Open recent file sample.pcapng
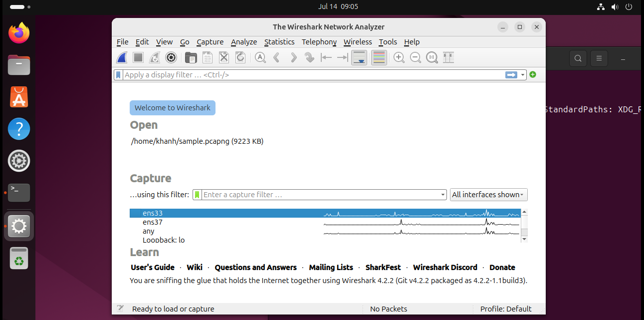The image size is (644, 320). pyautogui.click(x=197, y=141)
